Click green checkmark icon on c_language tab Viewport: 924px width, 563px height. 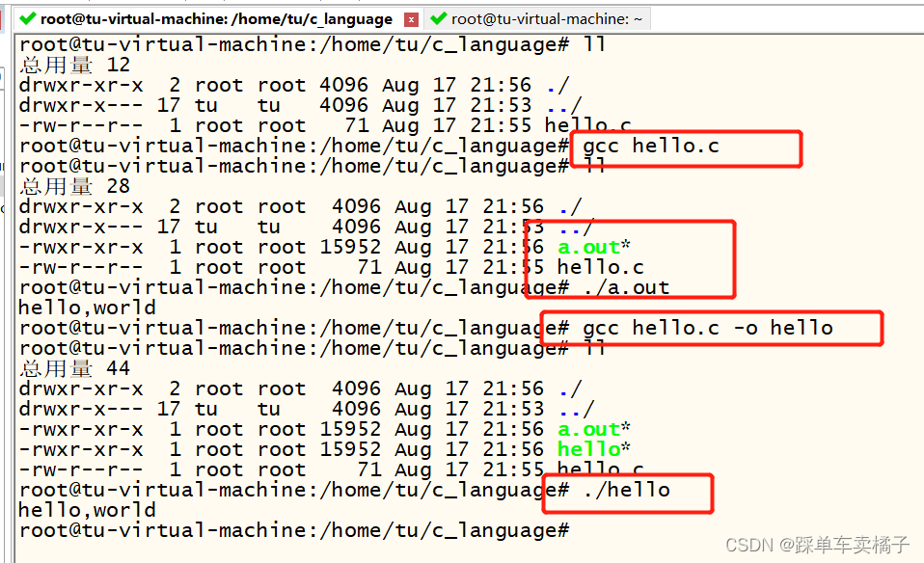tap(27, 19)
